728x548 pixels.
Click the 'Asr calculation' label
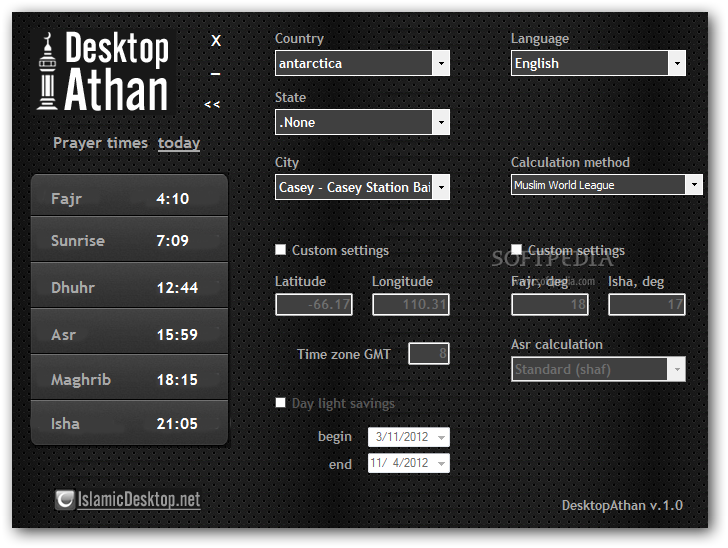coord(557,344)
